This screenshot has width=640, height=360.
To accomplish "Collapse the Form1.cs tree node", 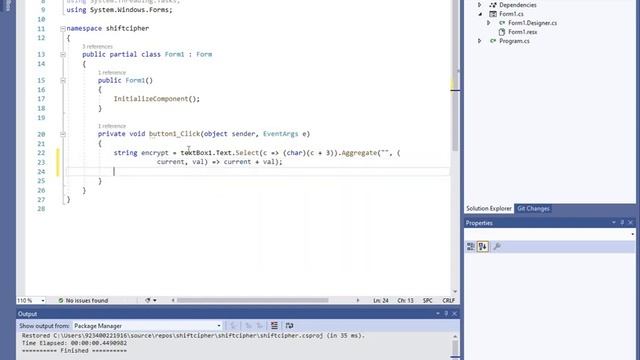I will coord(480,14).
